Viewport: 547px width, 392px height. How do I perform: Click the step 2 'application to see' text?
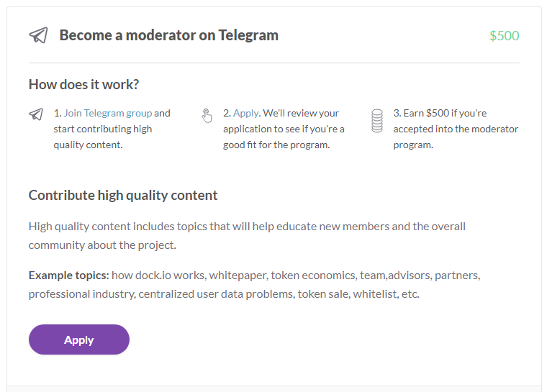(x=261, y=129)
